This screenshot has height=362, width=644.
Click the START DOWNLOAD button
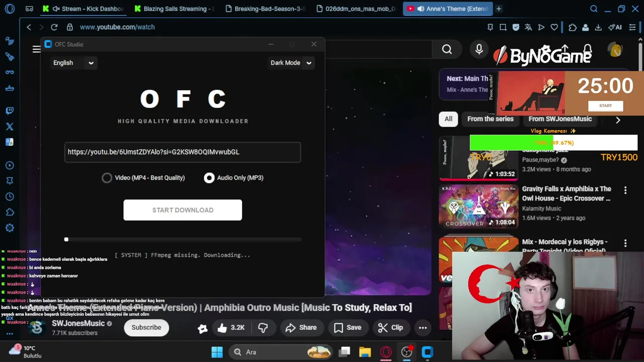[x=183, y=210]
